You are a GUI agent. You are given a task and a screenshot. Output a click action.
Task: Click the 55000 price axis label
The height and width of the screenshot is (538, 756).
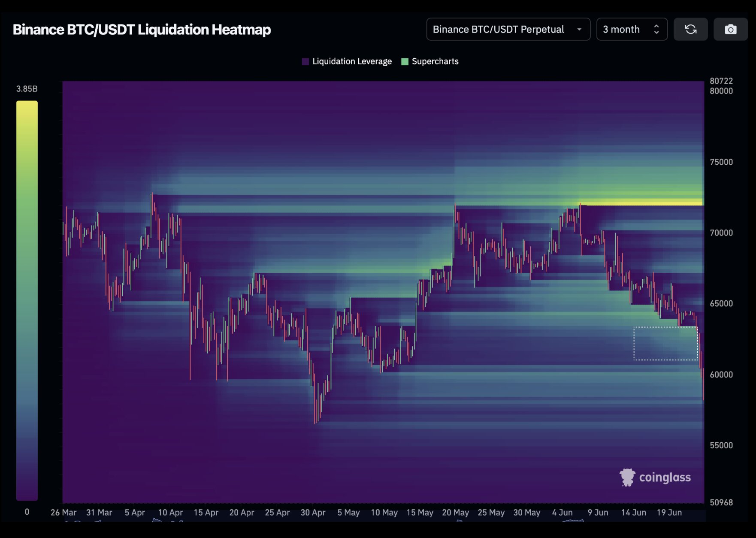pyautogui.click(x=721, y=445)
